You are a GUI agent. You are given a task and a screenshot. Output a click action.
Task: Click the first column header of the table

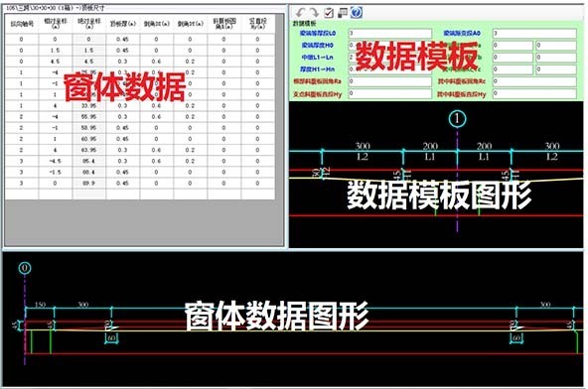(22, 24)
